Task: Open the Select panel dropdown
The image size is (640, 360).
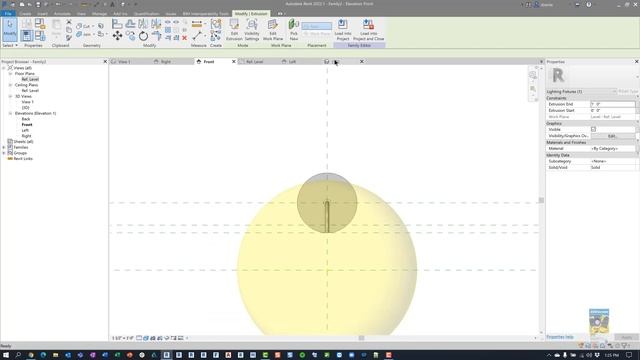Action: [x=10, y=45]
